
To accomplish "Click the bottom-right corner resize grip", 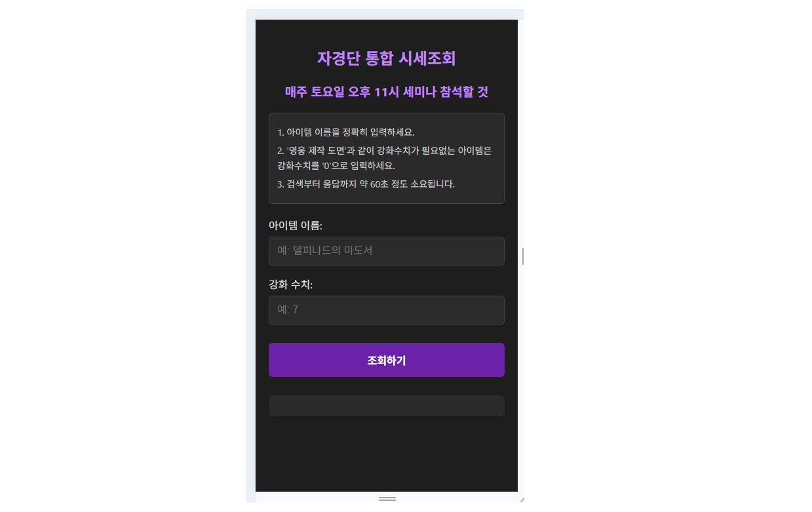I will [522, 500].
